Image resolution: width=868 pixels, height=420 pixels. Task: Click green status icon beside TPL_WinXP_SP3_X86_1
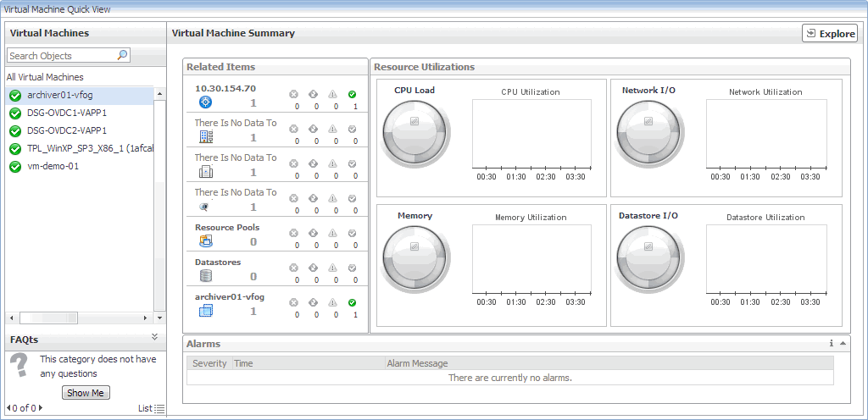point(15,149)
